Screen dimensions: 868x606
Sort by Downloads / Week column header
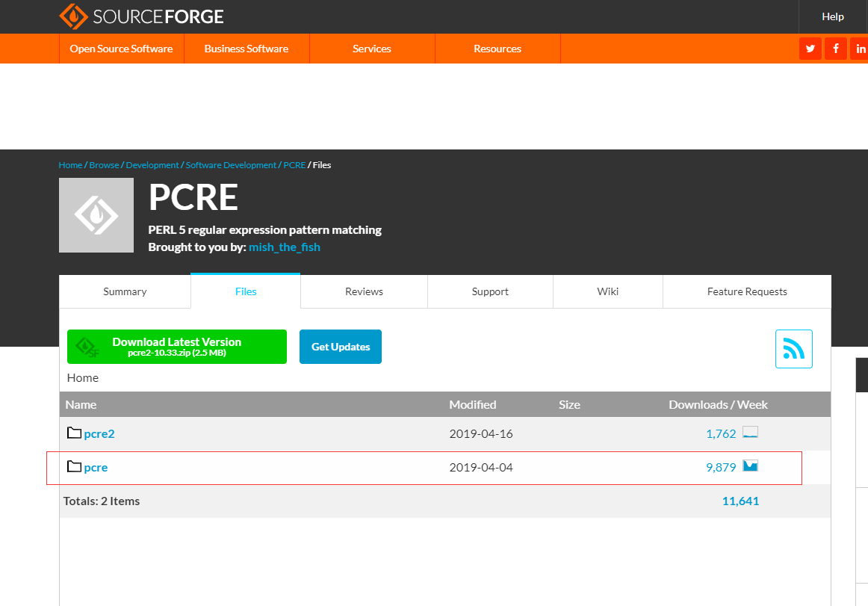(x=718, y=404)
